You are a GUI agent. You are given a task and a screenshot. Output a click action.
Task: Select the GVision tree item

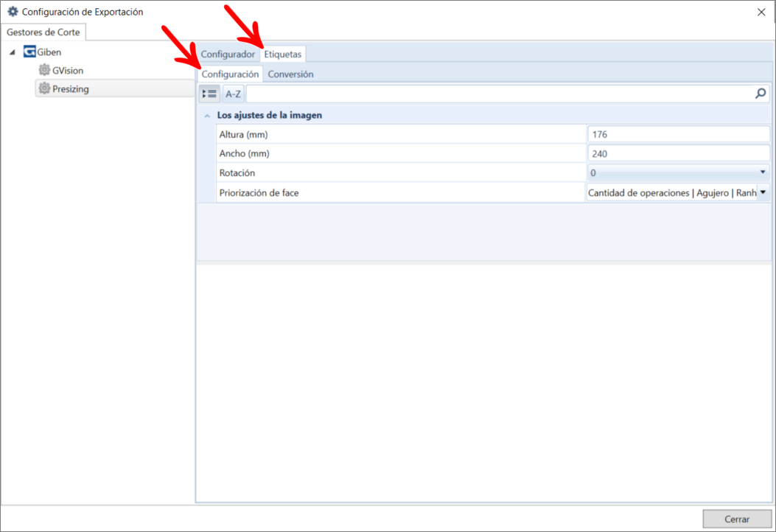tap(68, 70)
